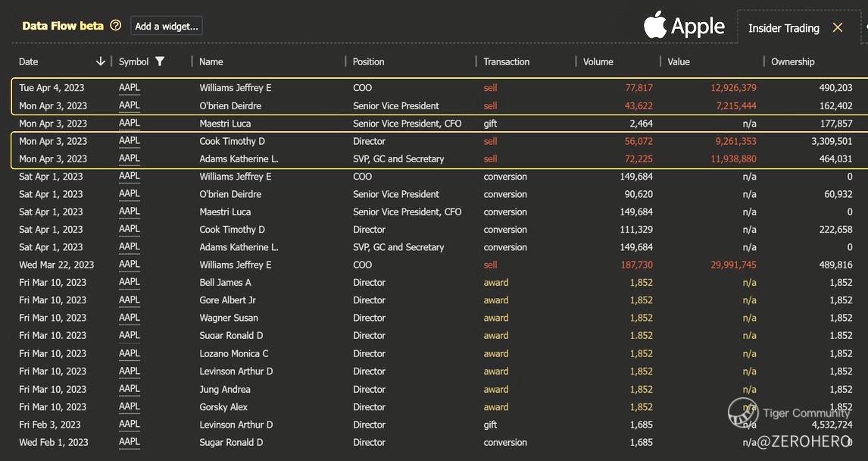Viewport: 868px width, 461px height.
Task: Click the Value column header
Action: (x=679, y=61)
